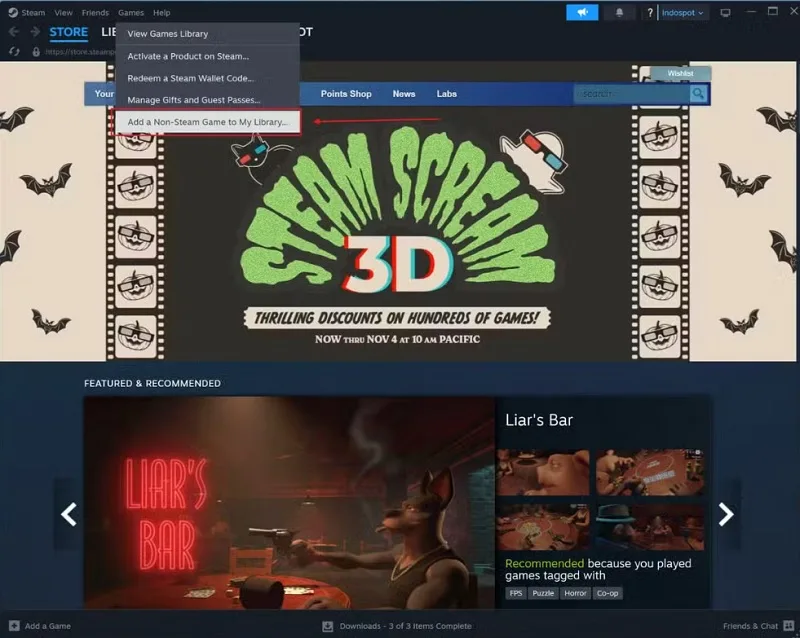Click the Liar's Bar title text

pyautogui.click(x=539, y=420)
